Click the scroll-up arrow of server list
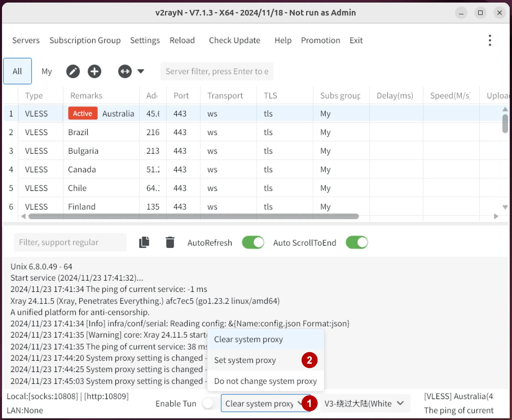This screenshot has height=420, width=512. pos(505,109)
